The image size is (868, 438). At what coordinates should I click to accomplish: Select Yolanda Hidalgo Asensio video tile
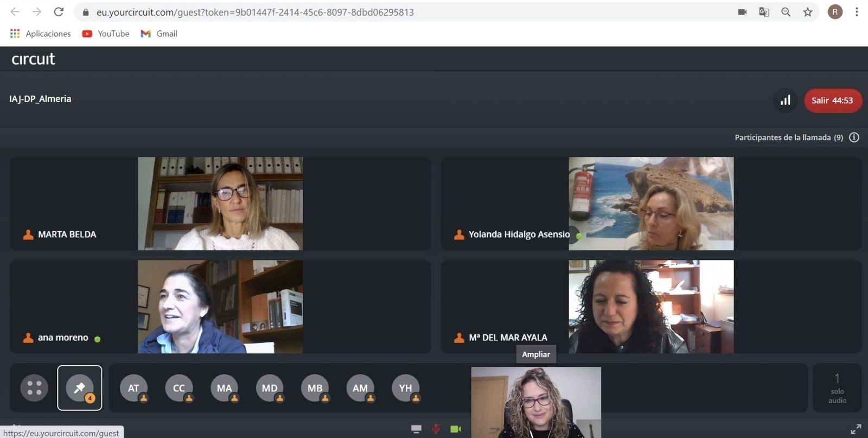pyautogui.click(x=651, y=204)
